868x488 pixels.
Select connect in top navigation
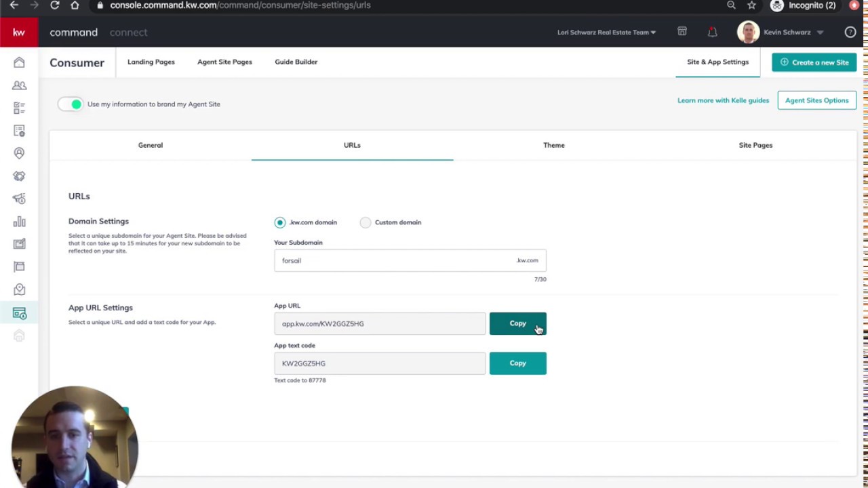point(128,32)
